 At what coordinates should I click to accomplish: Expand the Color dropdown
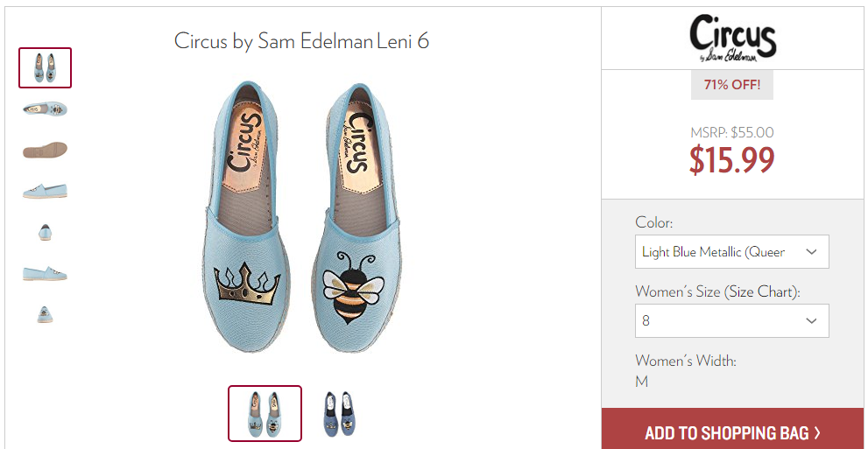coord(732,251)
